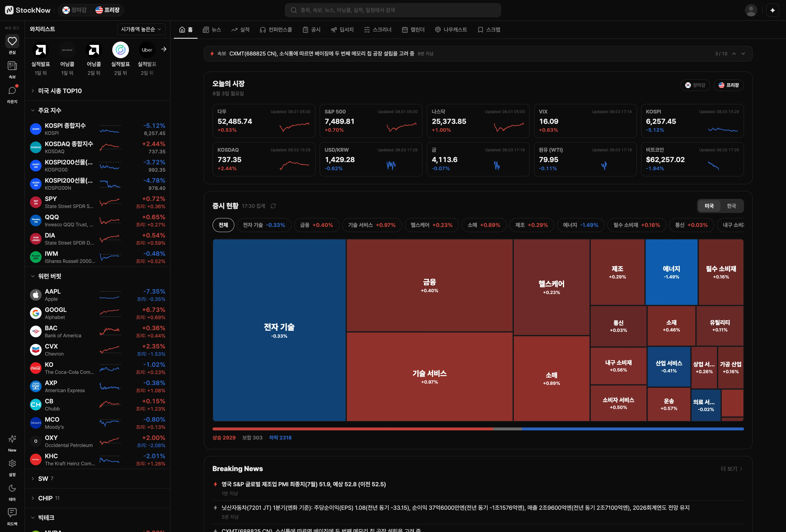The width and height of the screenshot is (786, 532).
Task: Open the 관심 heart icon in sidebar
Action: tap(12, 41)
